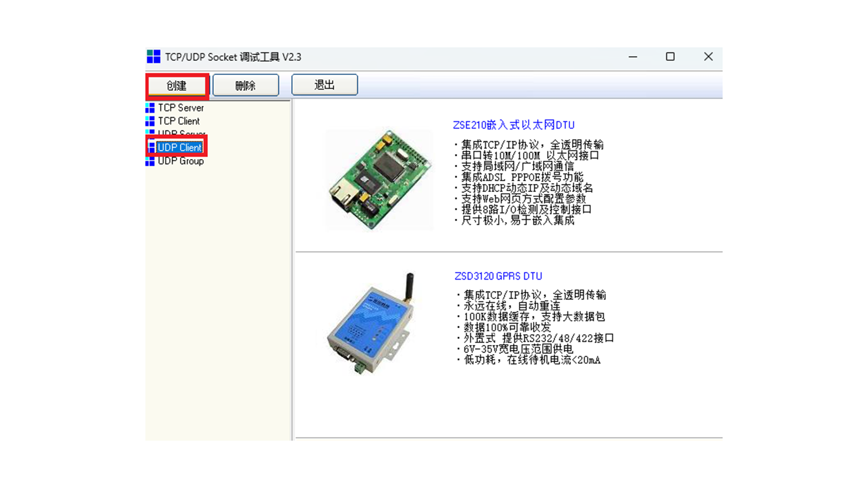Click the app logo in title bar
This screenshot has height=488, width=868.
click(154, 57)
